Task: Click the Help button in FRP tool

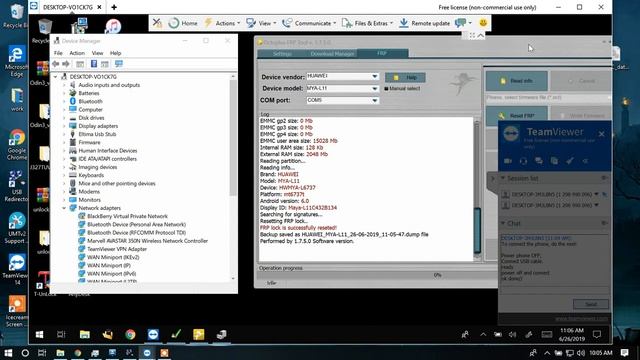Action: pos(405,78)
